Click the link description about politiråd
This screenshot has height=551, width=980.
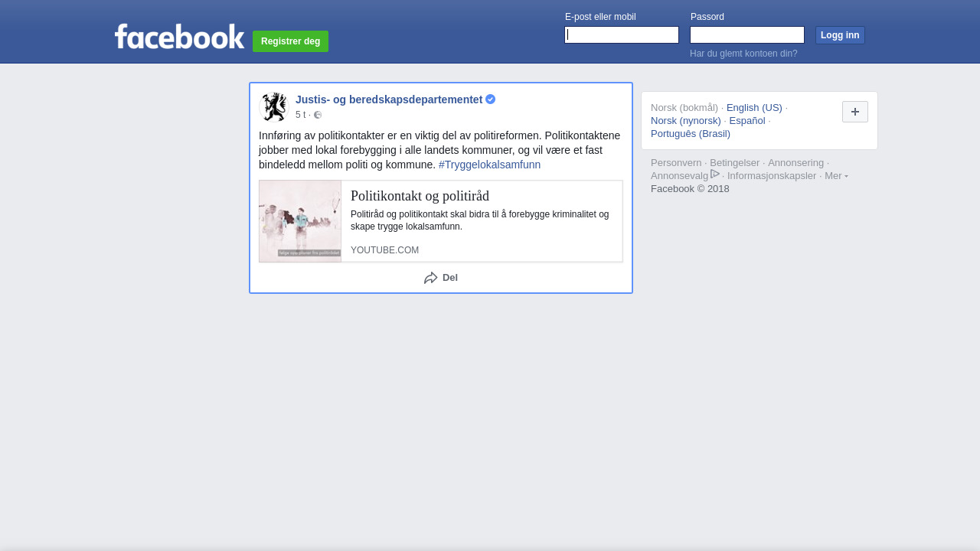pyautogui.click(x=480, y=220)
